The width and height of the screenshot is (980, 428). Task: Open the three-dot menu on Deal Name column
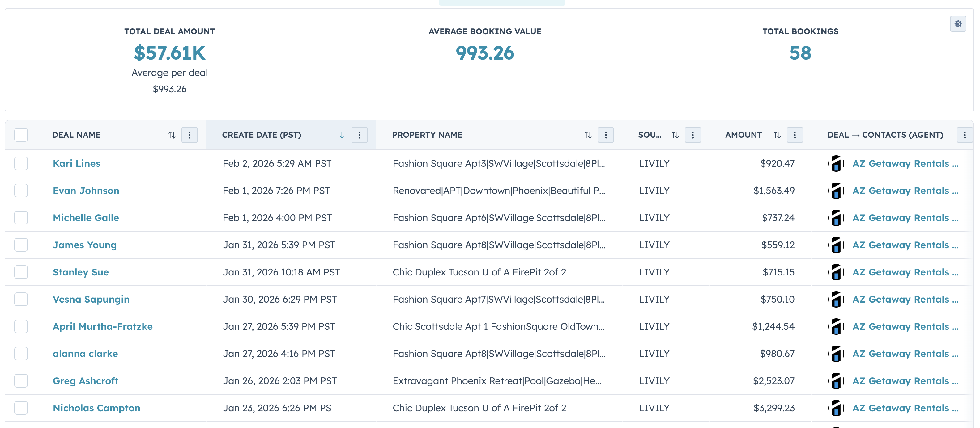pyautogui.click(x=189, y=135)
